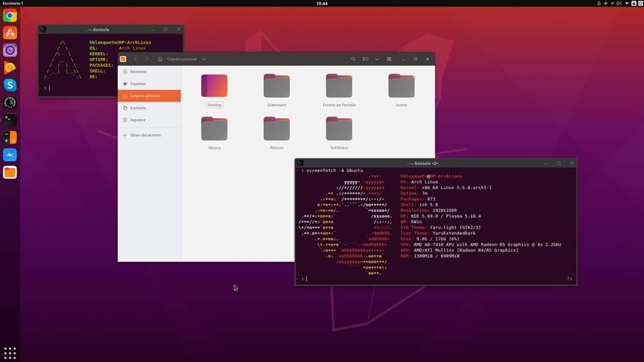The image size is (644, 362).
Task: Select the Pictures folder
Action: click(x=277, y=129)
